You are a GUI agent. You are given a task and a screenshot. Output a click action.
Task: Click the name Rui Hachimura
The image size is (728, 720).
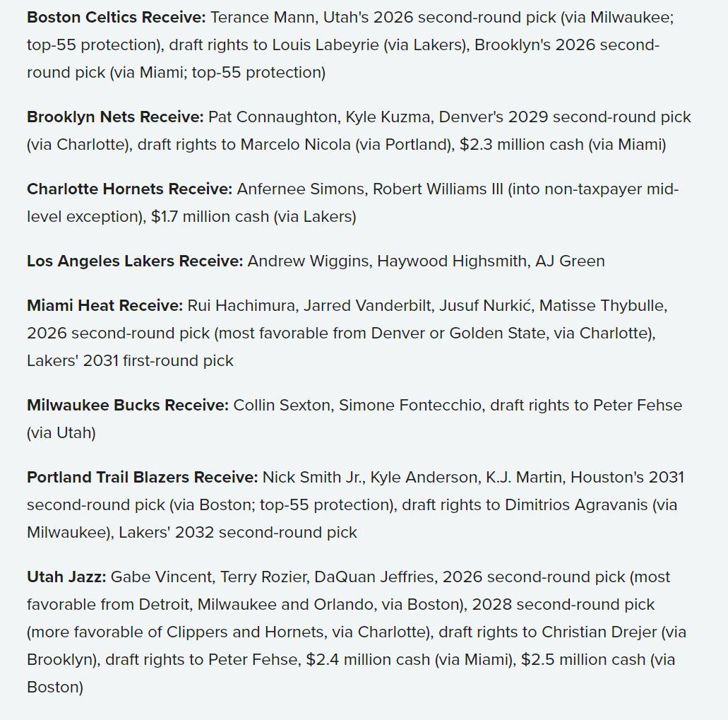click(241, 306)
